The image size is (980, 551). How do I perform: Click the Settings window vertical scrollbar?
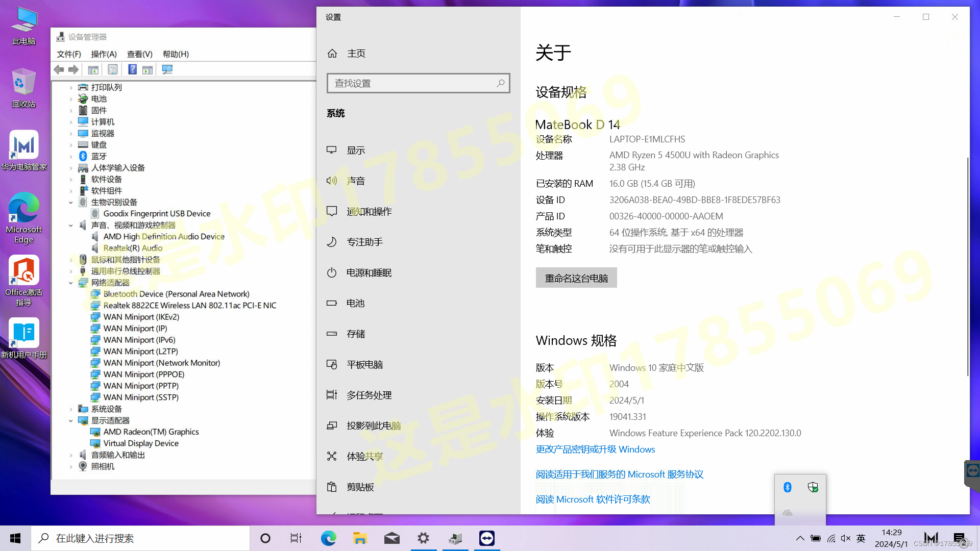coord(967,265)
